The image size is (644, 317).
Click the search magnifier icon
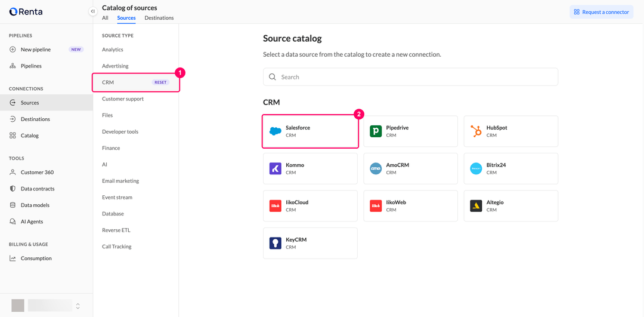(x=272, y=77)
